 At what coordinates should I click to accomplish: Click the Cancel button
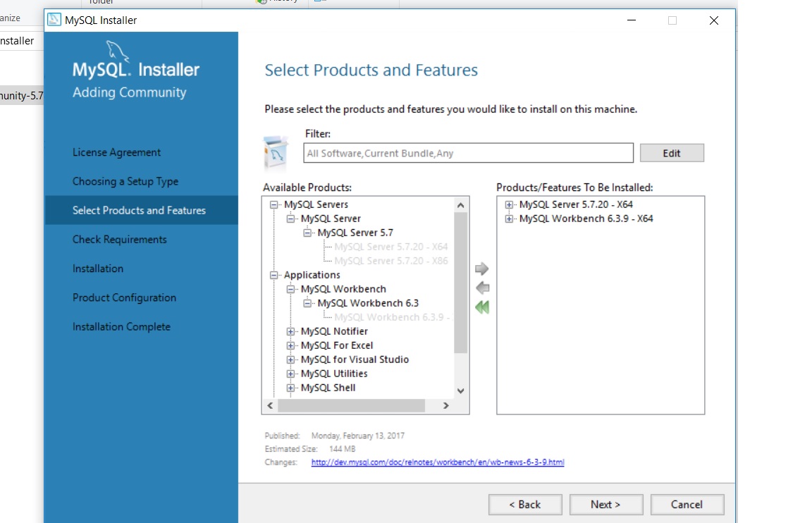click(687, 505)
